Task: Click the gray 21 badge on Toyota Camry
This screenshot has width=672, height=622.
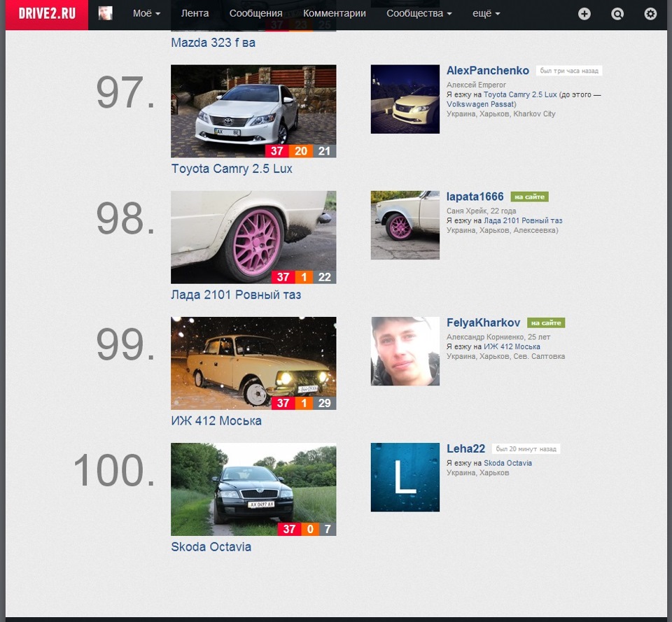Action: [x=324, y=151]
